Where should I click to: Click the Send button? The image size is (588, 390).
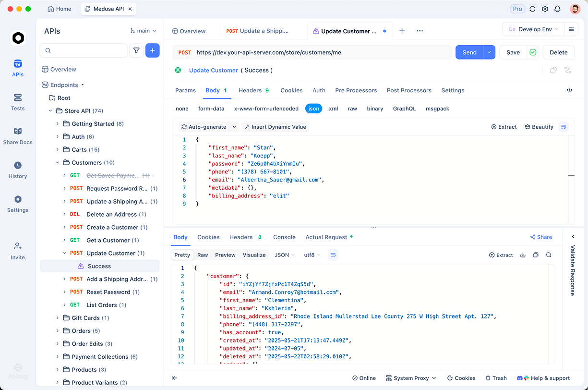click(x=469, y=52)
